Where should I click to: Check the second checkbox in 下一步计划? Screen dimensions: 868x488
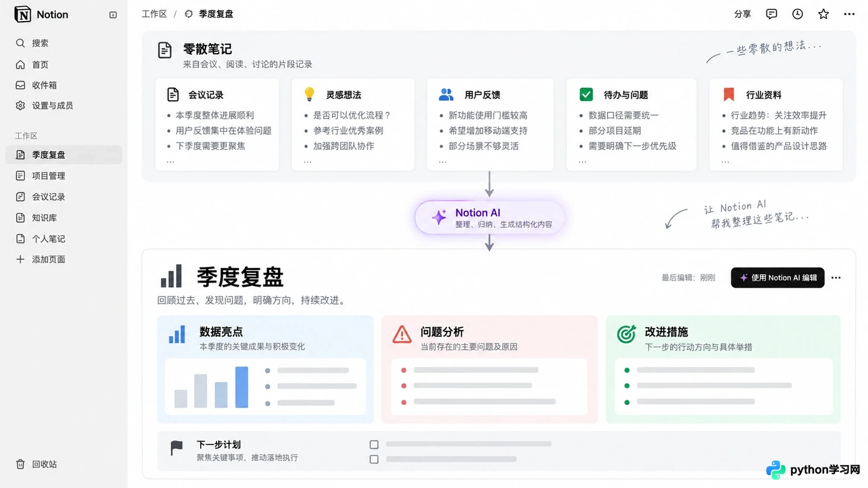pyautogui.click(x=374, y=459)
